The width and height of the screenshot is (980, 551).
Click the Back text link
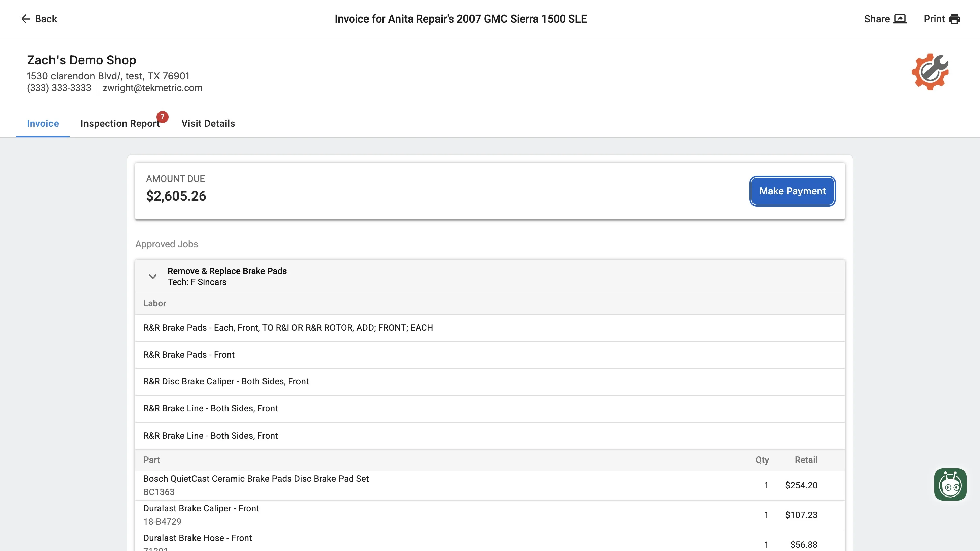tap(46, 19)
